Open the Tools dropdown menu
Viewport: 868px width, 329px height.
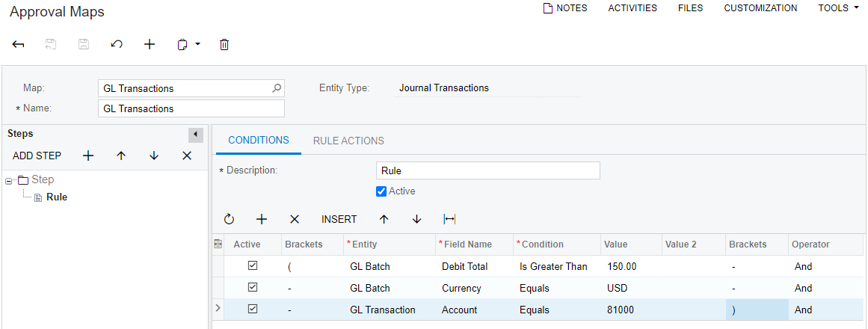pyautogui.click(x=838, y=8)
